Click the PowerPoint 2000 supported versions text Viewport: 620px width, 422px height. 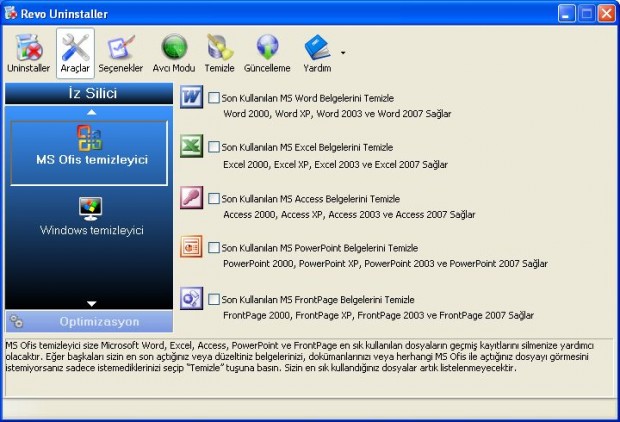click(x=385, y=264)
